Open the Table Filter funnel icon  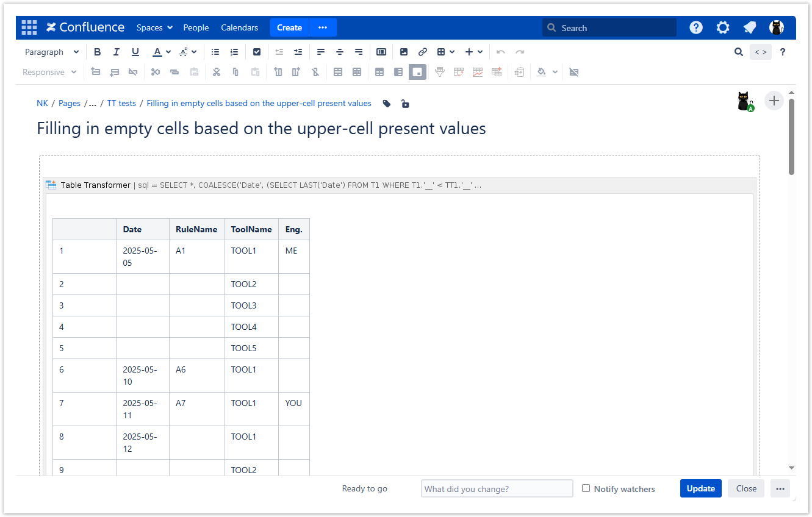click(439, 72)
